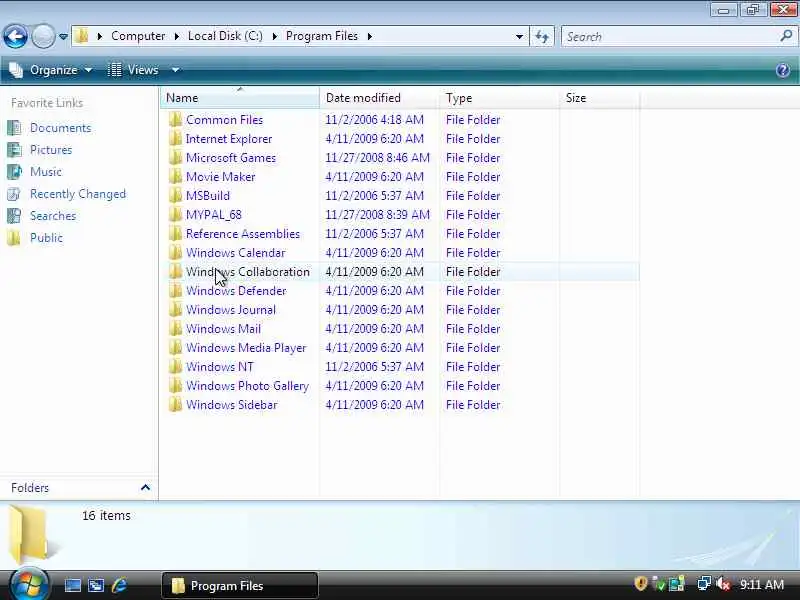
Task: Open Documents in Favorite Links
Action: coord(60,128)
